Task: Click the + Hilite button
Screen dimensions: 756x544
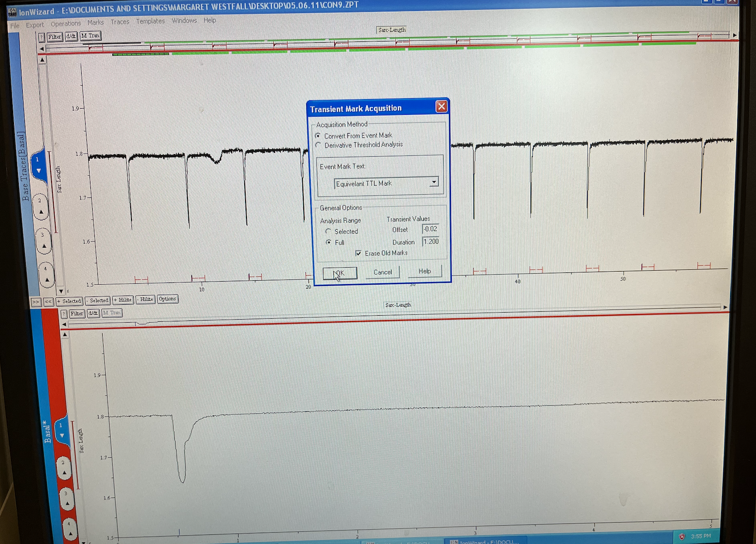Action: pyautogui.click(x=123, y=300)
